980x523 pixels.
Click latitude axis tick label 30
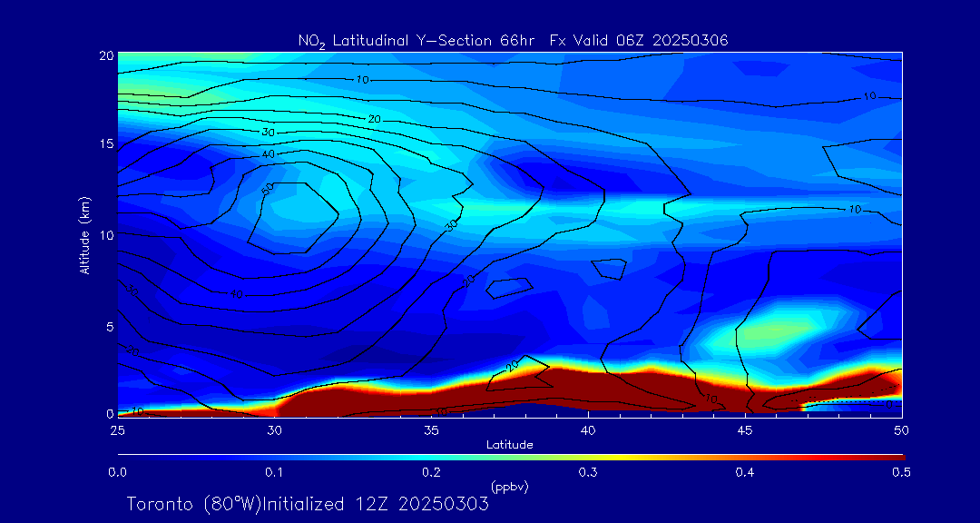click(x=274, y=430)
